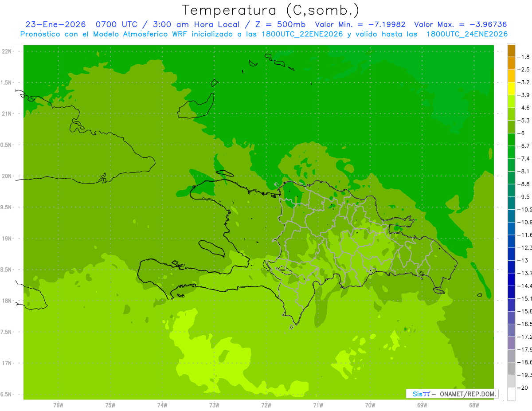The height and width of the screenshot is (411, 532).
Task: Click the "72W" longitude label
Action: 266,405
